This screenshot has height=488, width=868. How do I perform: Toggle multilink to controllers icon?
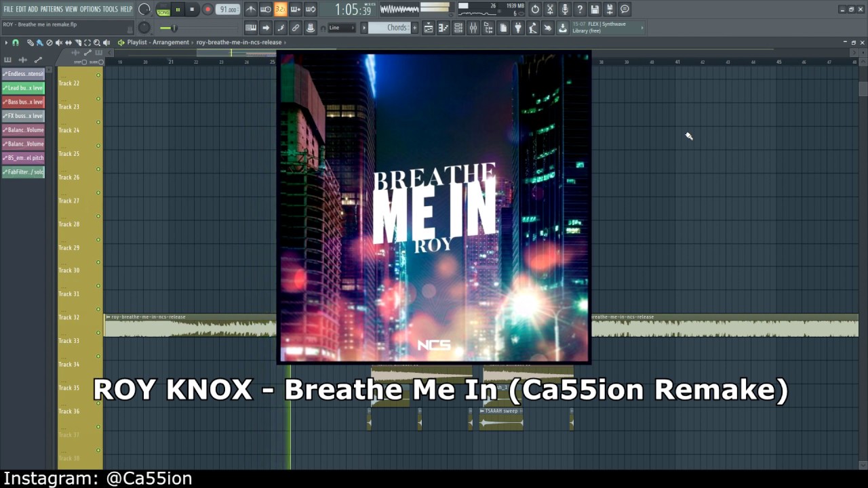pos(311,28)
